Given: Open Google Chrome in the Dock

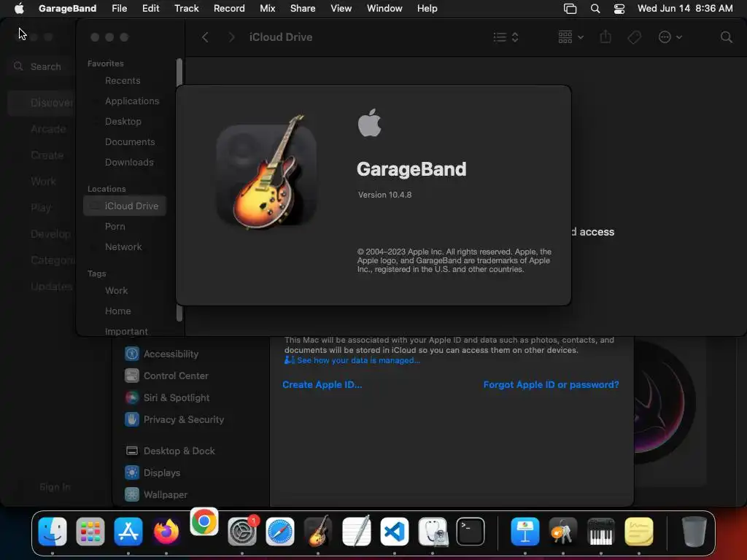Looking at the screenshot, I should coord(204,521).
